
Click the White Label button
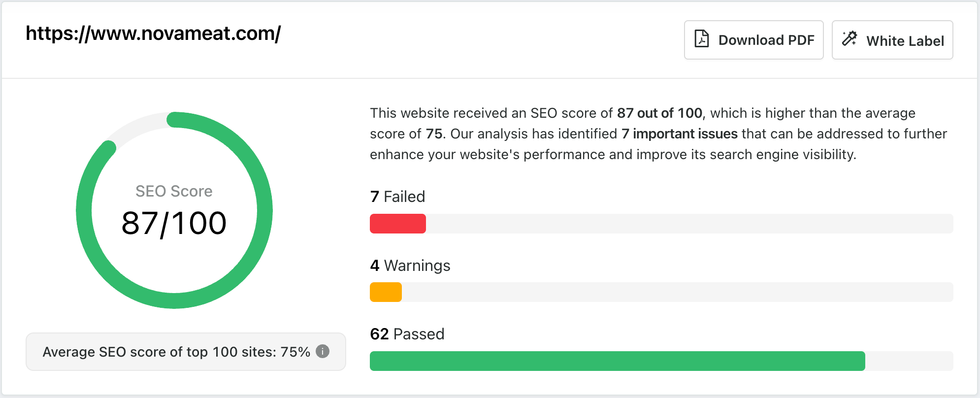892,40
